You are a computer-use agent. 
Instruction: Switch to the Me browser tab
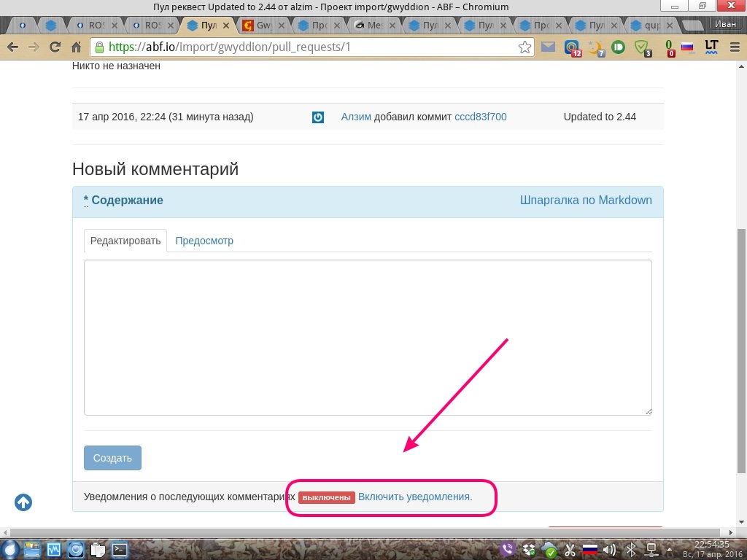pos(374,26)
